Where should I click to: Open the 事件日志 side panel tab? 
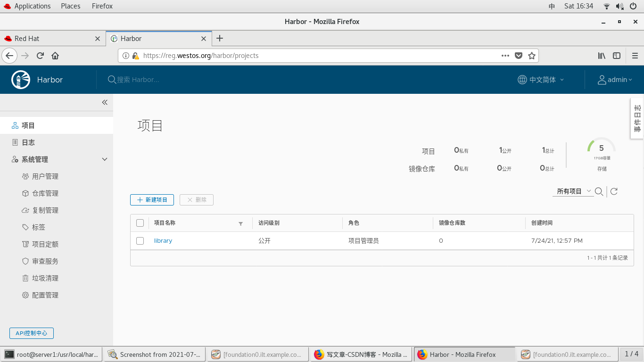637,119
